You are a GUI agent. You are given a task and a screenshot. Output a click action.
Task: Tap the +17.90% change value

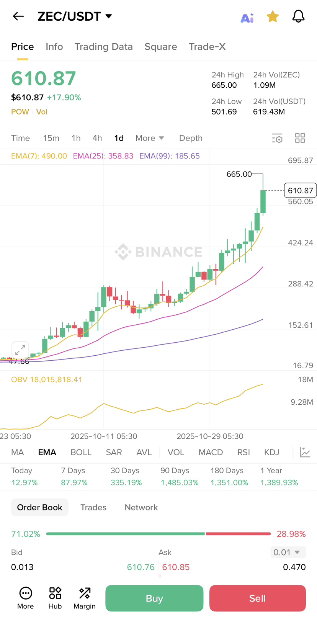64,98
